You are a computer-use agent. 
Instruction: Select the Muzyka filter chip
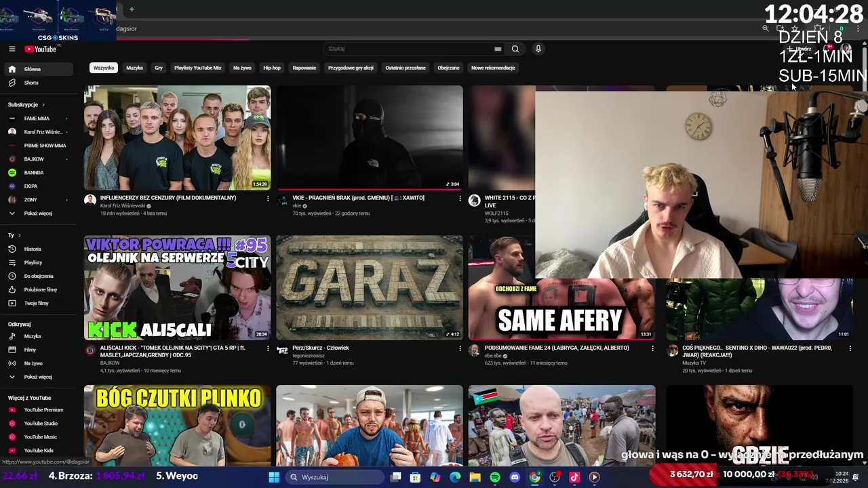[134, 68]
